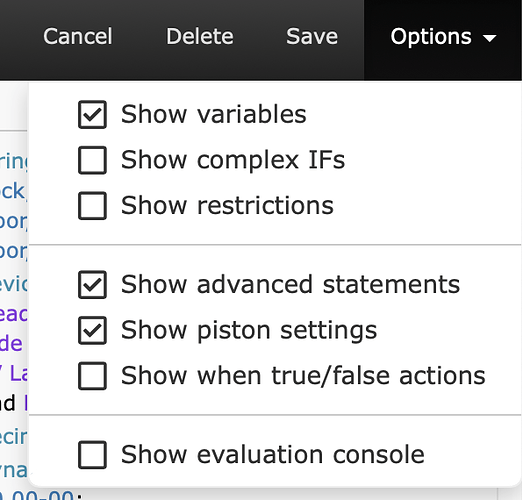Save the piston with Save button

click(x=312, y=36)
